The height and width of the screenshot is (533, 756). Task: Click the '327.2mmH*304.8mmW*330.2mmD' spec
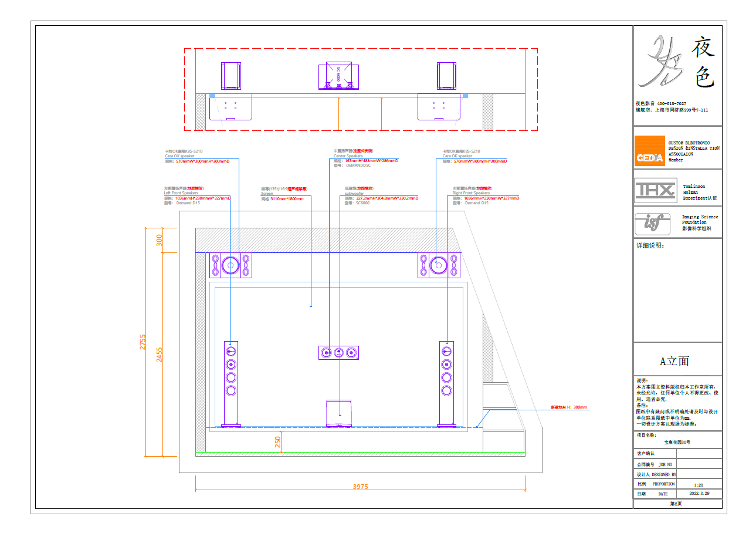[387, 198]
